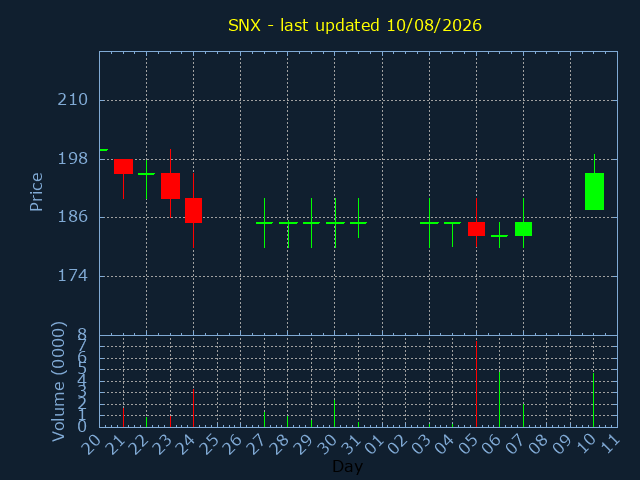Select the red candlestick on day 24
The image size is (640, 480).
tap(193, 211)
